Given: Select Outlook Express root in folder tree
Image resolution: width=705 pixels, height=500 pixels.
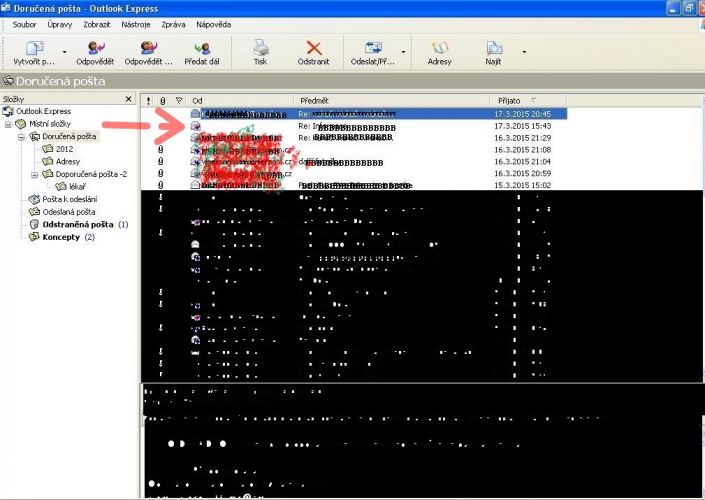Looking at the screenshot, I should tap(44, 111).
